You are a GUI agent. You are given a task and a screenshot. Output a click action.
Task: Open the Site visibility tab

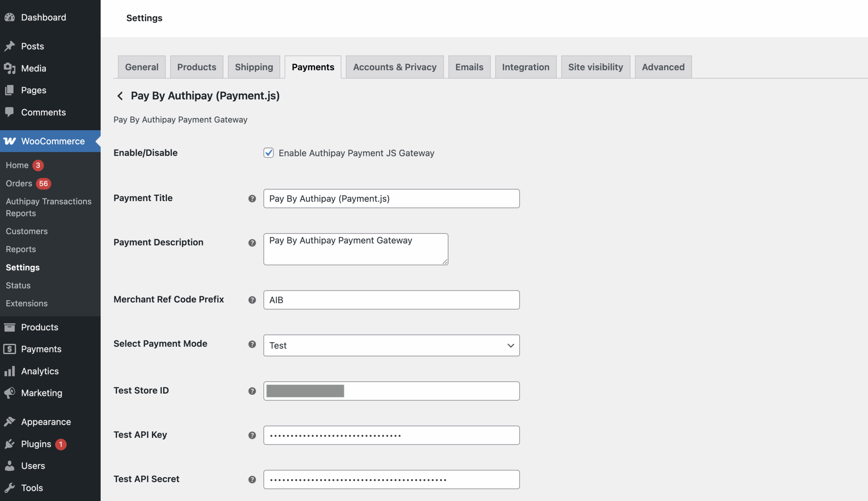(x=595, y=67)
